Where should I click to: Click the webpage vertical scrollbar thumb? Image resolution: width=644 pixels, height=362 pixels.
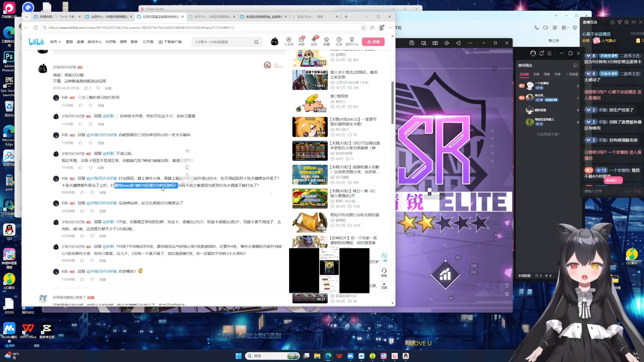[x=392, y=103]
